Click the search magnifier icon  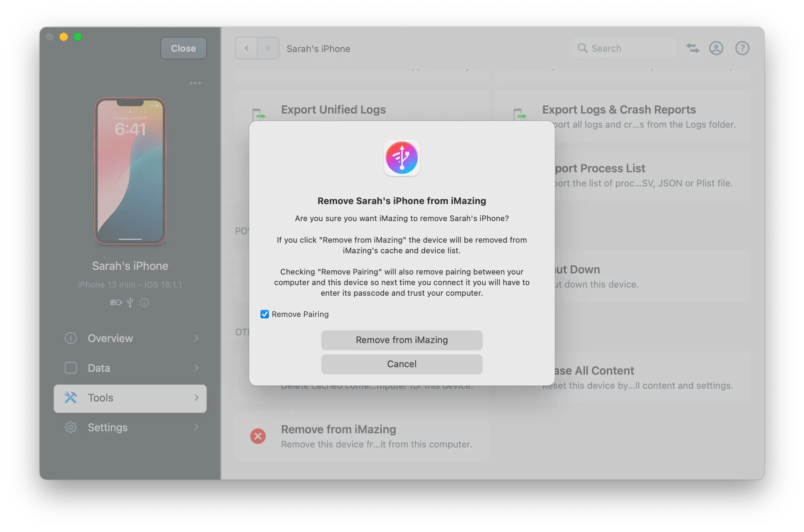[x=582, y=48]
